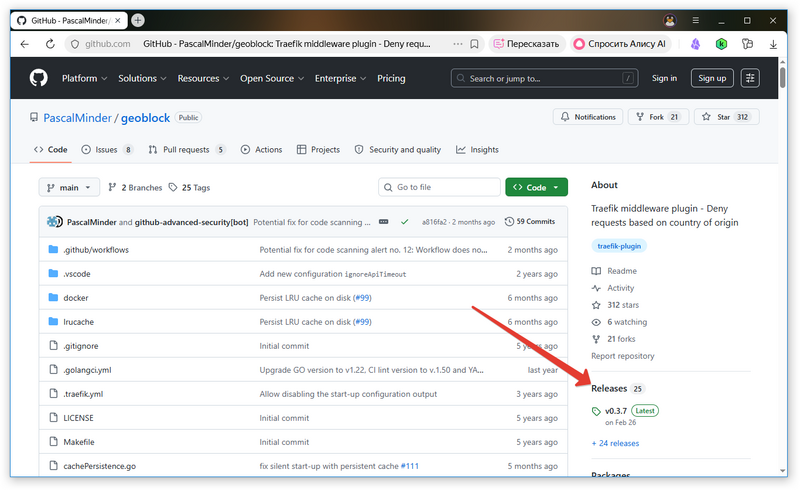The image size is (800, 490).
Task: Open the purple extension icon in toolbar
Action: point(695,44)
